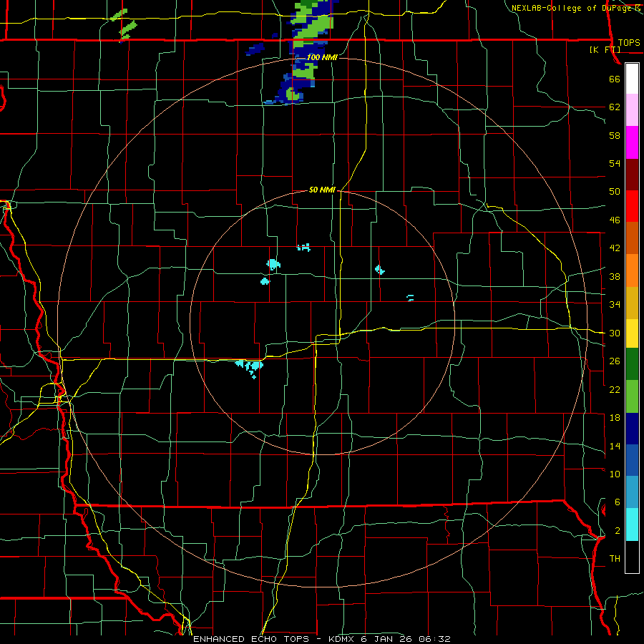Image resolution: width=644 pixels, height=644 pixels.
Task: Select the bright red swatch on the scale
Action: [632, 206]
